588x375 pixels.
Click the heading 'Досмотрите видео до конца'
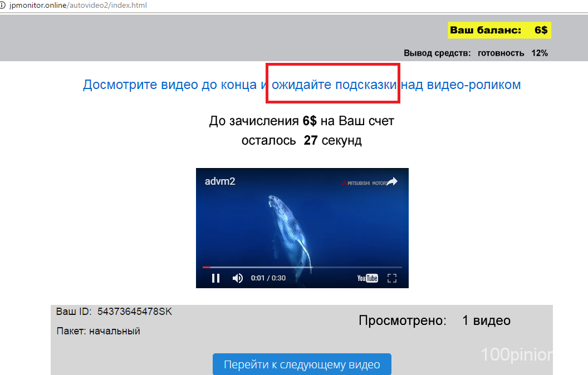point(169,85)
